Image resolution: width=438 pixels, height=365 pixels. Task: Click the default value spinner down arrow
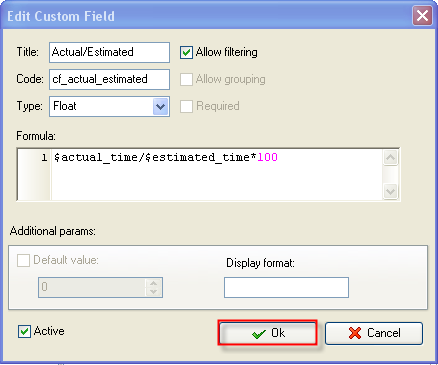click(153, 292)
